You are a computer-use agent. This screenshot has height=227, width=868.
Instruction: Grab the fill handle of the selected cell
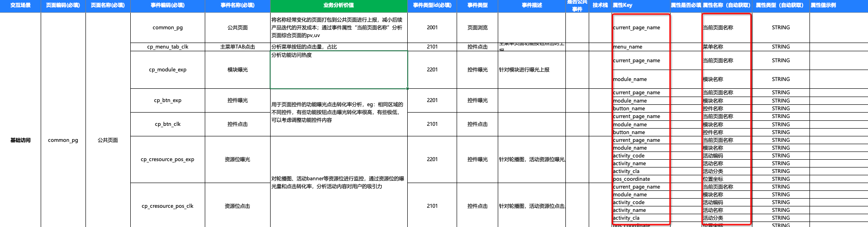coord(407,88)
